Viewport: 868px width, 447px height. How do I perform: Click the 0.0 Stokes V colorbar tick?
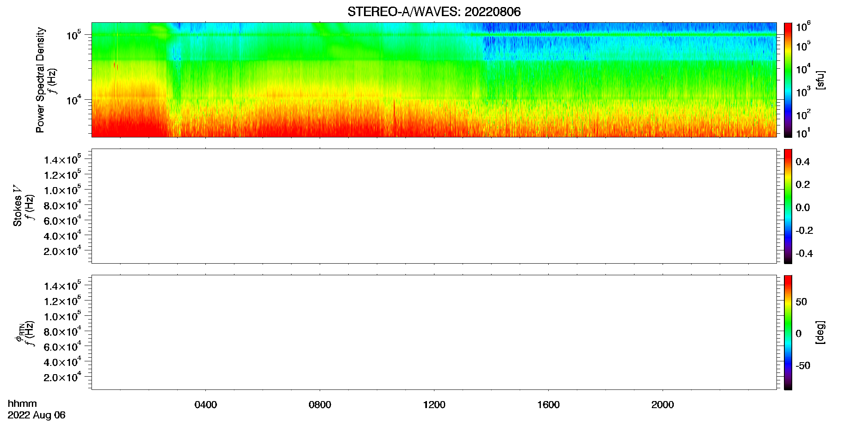coord(803,208)
